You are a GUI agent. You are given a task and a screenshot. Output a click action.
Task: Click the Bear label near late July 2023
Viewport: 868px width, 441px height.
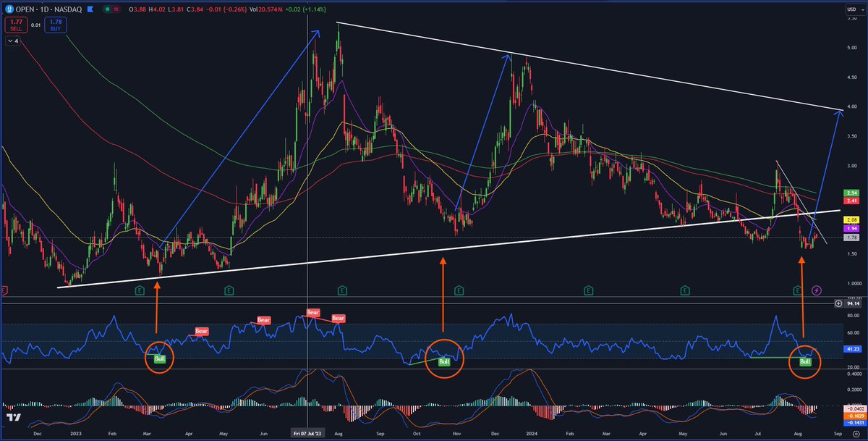tap(339, 318)
